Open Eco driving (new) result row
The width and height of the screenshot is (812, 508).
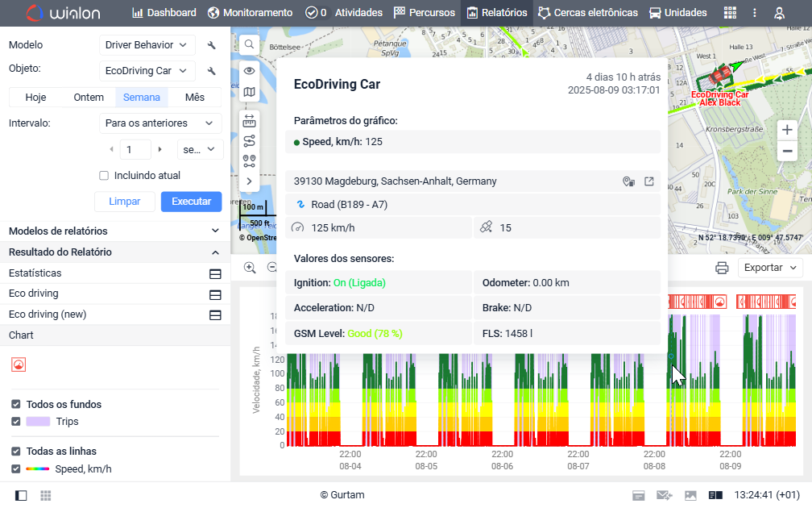pos(115,314)
